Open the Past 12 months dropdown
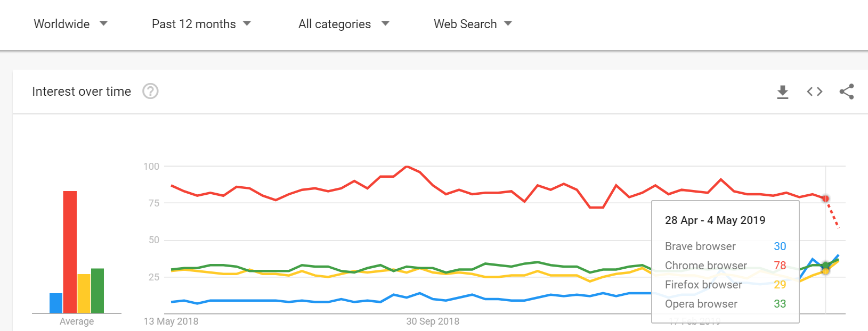 (x=201, y=24)
